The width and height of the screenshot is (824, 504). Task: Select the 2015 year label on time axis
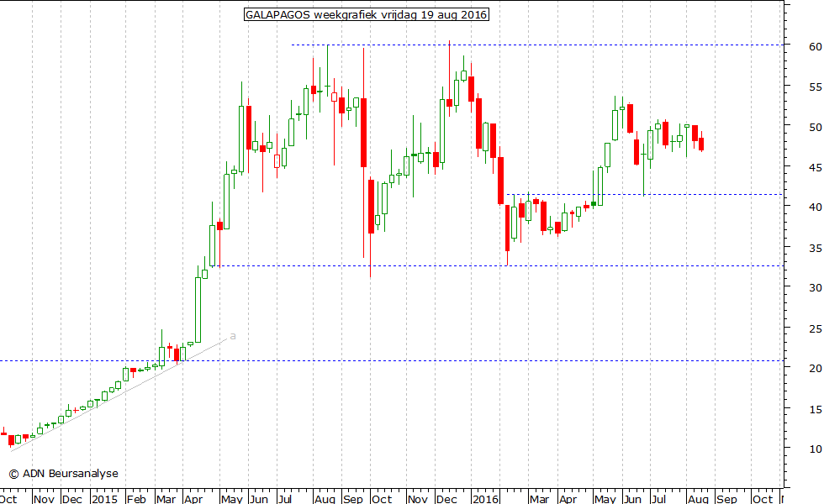click(x=104, y=498)
